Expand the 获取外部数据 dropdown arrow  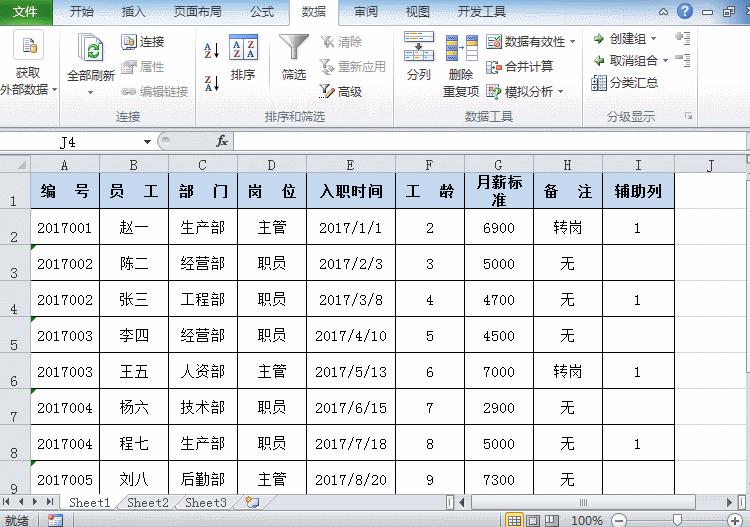[x=54, y=90]
